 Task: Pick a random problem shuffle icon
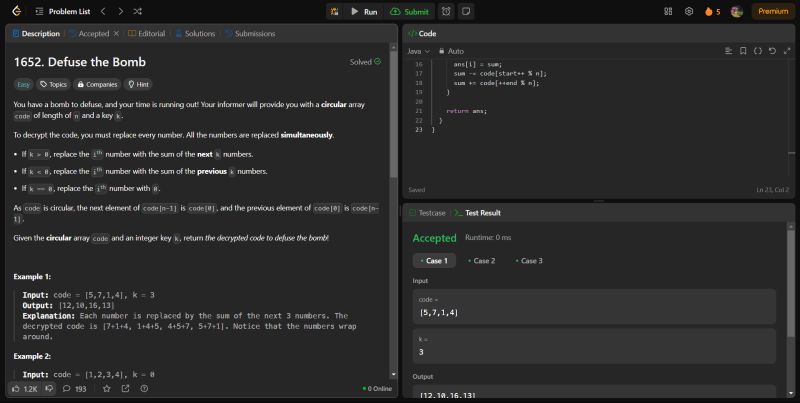[138, 11]
